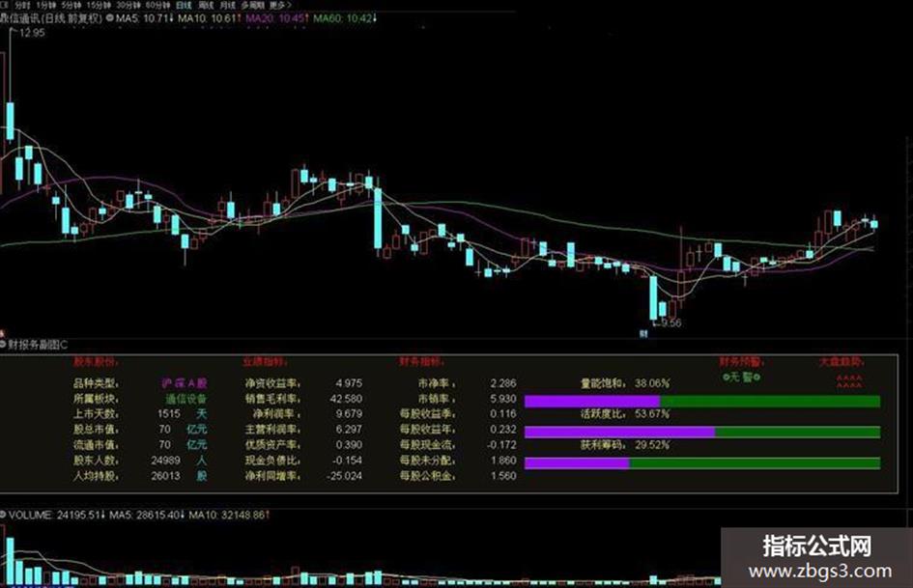
Task: Switch to the 日线 daily chart tab
Action: coord(184,5)
